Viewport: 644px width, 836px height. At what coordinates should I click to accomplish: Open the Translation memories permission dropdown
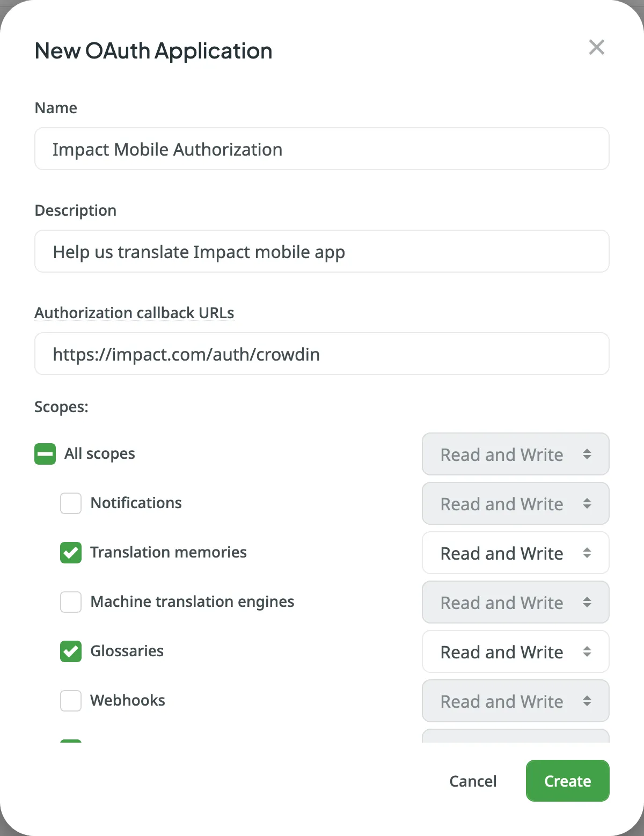point(515,553)
